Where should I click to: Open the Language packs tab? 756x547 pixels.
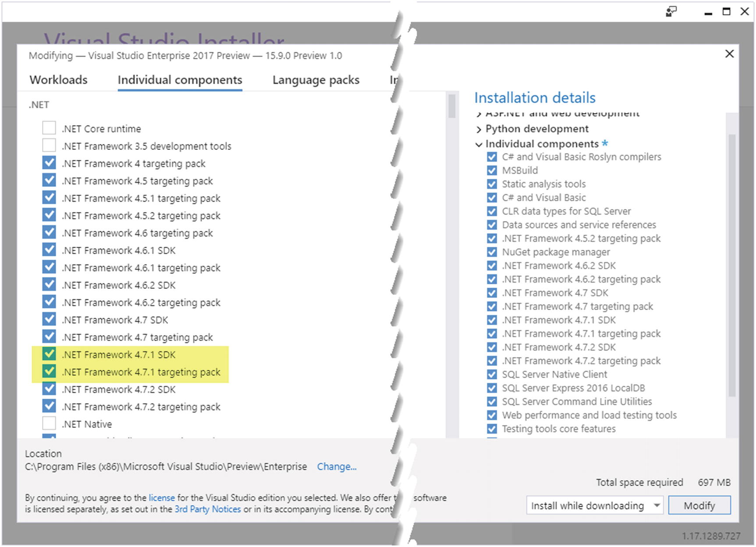(x=316, y=80)
